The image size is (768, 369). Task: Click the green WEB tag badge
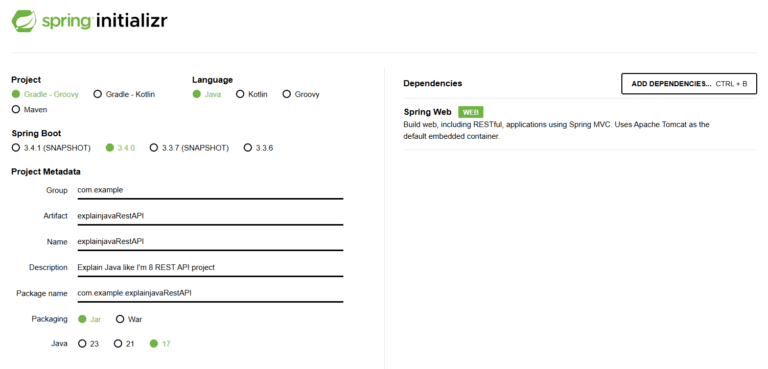(x=471, y=112)
